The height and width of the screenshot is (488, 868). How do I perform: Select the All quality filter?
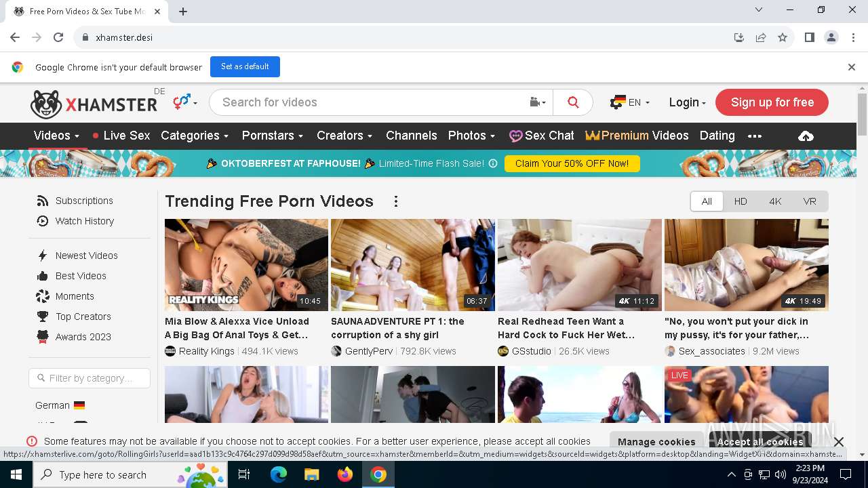click(x=707, y=201)
